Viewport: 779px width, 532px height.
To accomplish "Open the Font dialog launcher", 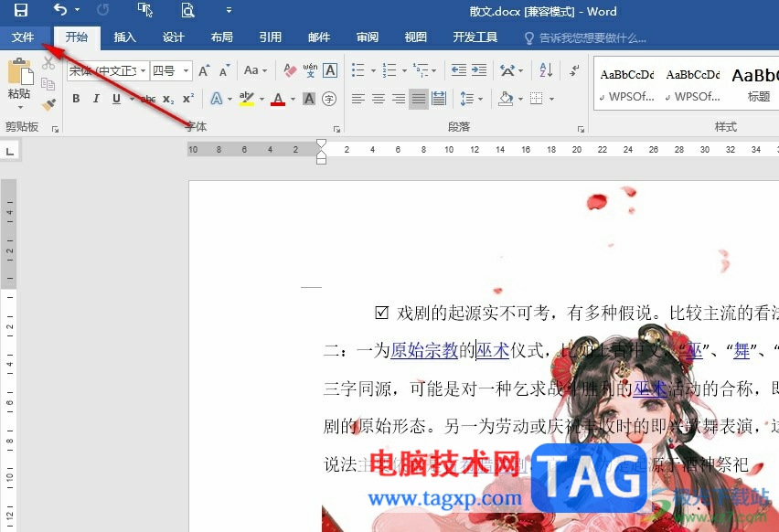I will coord(336,129).
